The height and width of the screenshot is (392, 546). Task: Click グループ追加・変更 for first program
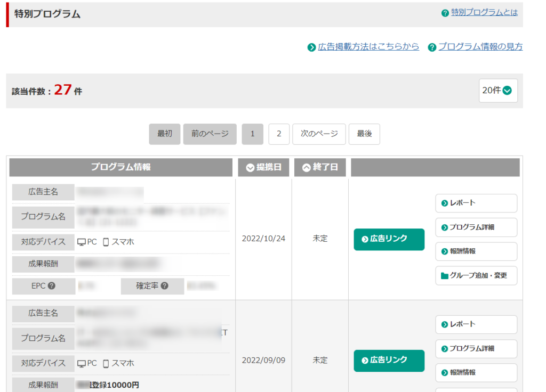tap(476, 275)
